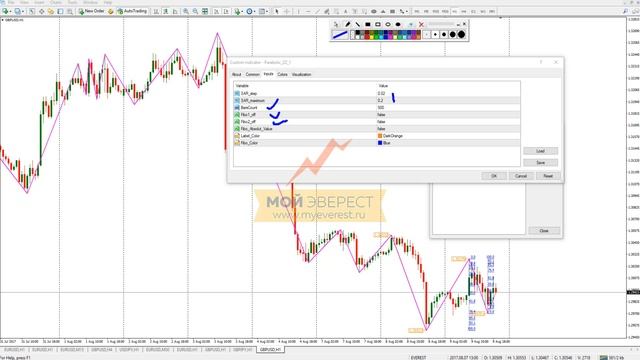The width and height of the screenshot is (640, 360).
Task: Click Close in the background window
Action: point(544,231)
